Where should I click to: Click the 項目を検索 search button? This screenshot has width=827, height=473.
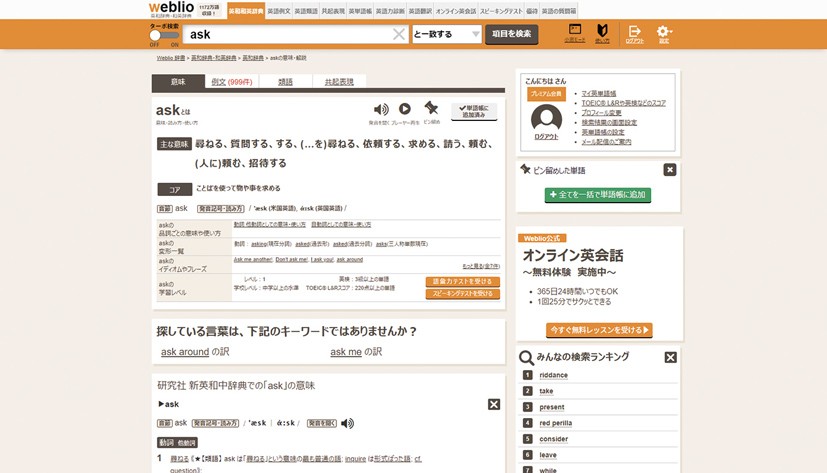(x=511, y=34)
